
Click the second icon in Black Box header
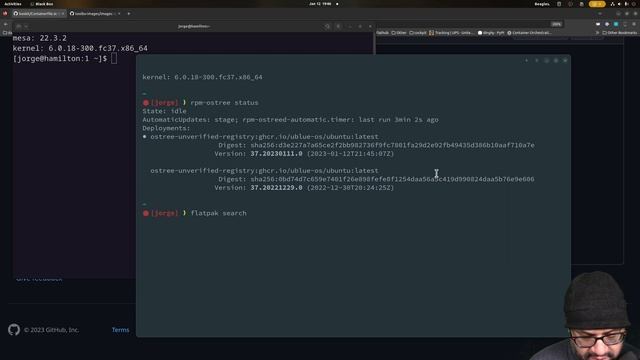click(x=537, y=60)
